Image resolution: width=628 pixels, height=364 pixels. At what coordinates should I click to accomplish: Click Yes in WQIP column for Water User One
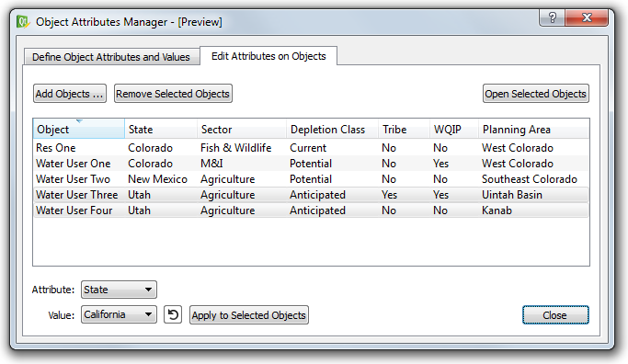click(440, 164)
